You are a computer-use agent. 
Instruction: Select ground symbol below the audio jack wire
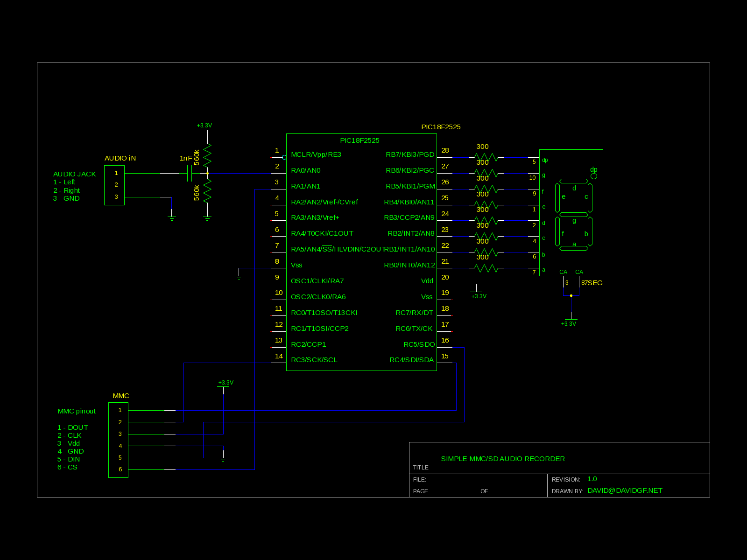172,218
